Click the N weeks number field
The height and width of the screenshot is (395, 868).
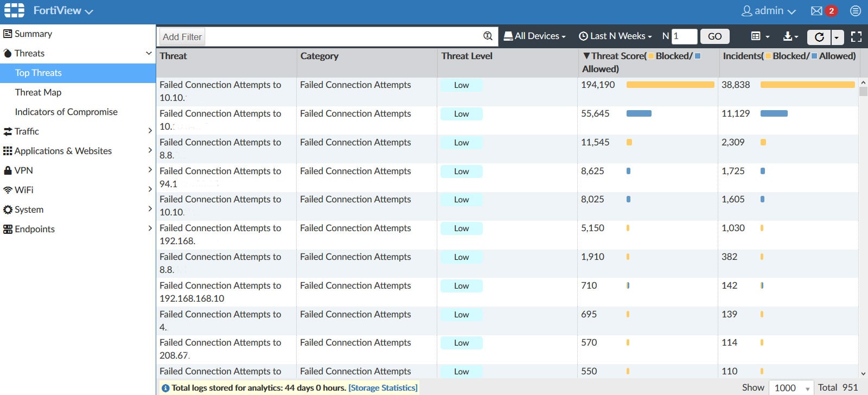pos(684,36)
